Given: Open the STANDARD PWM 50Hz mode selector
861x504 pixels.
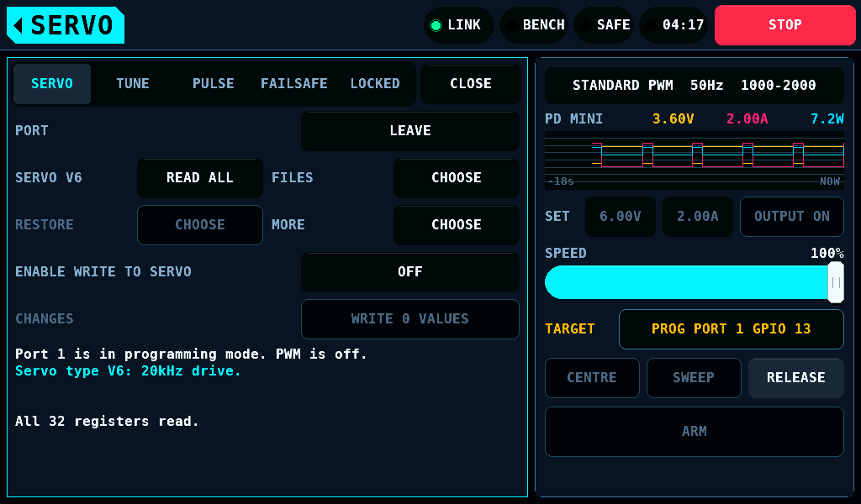Looking at the screenshot, I should (x=694, y=86).
